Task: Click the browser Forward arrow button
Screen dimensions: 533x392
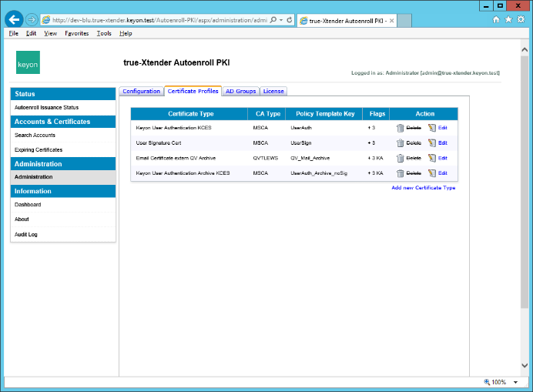Action: pos(32,20)
